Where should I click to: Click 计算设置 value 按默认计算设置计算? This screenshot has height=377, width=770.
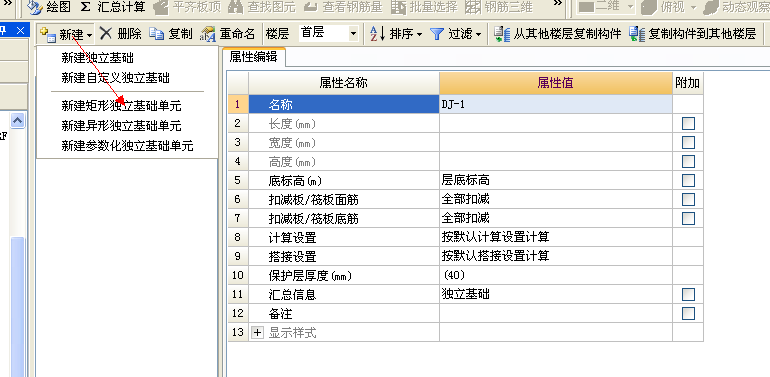pyautogui.click(x=556, y=237)
